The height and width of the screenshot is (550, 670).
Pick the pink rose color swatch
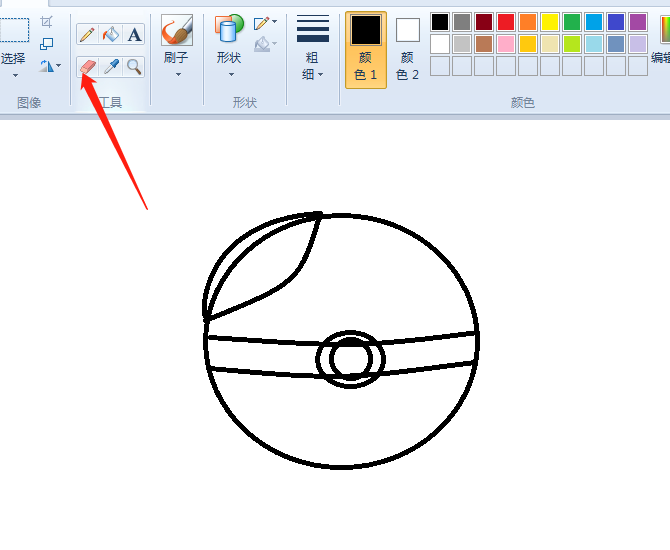coord(506,44)
